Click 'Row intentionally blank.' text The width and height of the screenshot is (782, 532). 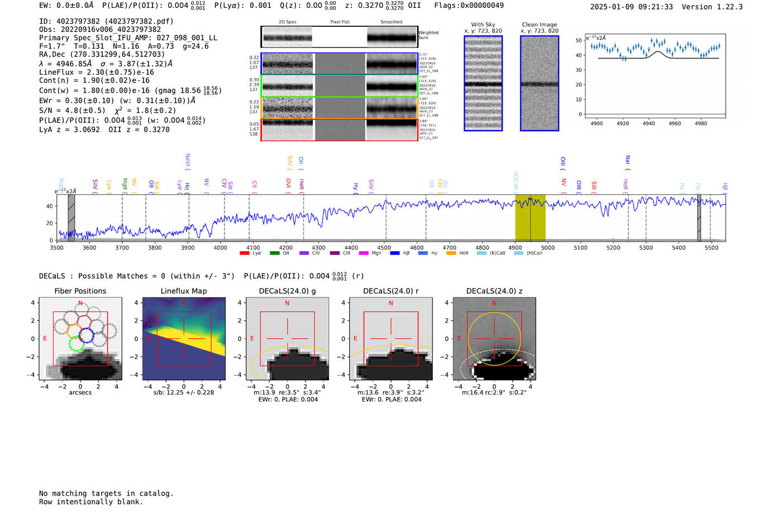pyautogui.click(x=91, y=502)
